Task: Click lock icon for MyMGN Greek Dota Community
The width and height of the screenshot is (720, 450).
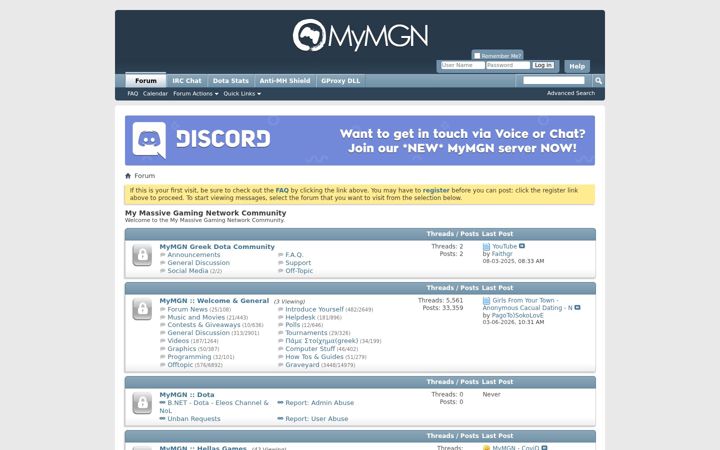Action: [x=142, y=255]
